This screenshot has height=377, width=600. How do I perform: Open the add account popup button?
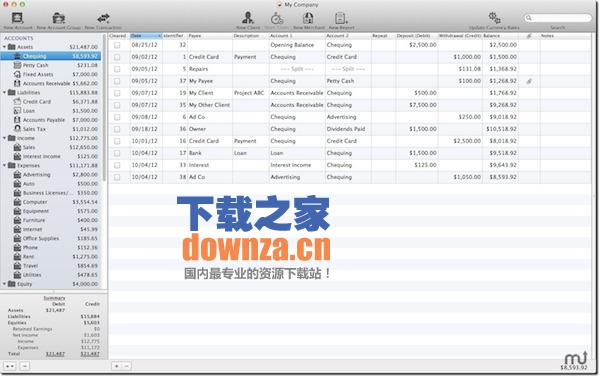(10, 366)
